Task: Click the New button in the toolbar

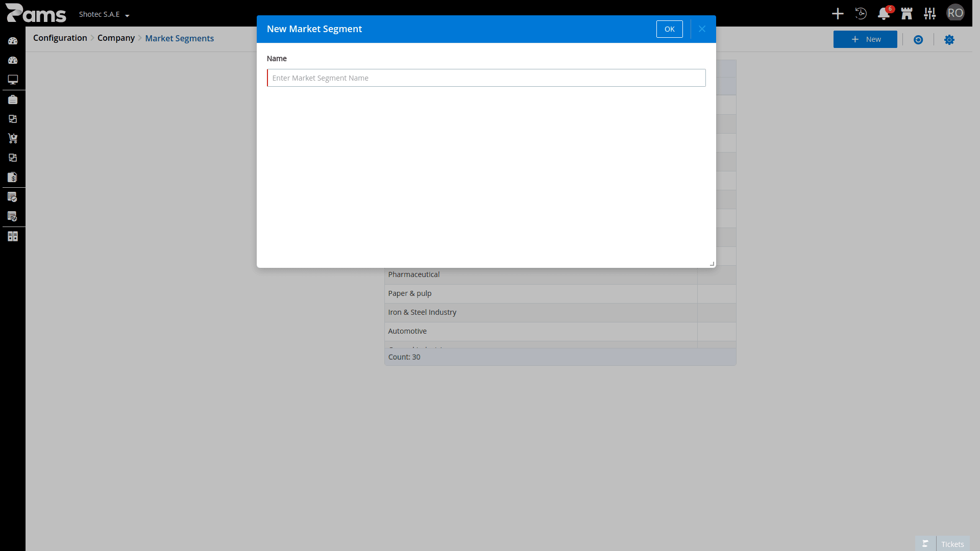Action: [865, 39]
